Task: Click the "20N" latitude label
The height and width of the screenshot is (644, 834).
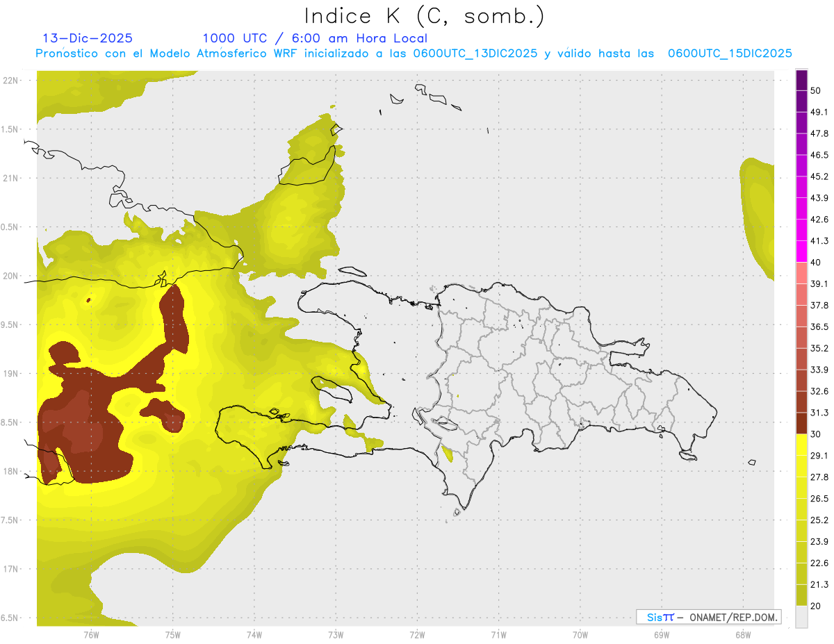Action: pos(10,276)
